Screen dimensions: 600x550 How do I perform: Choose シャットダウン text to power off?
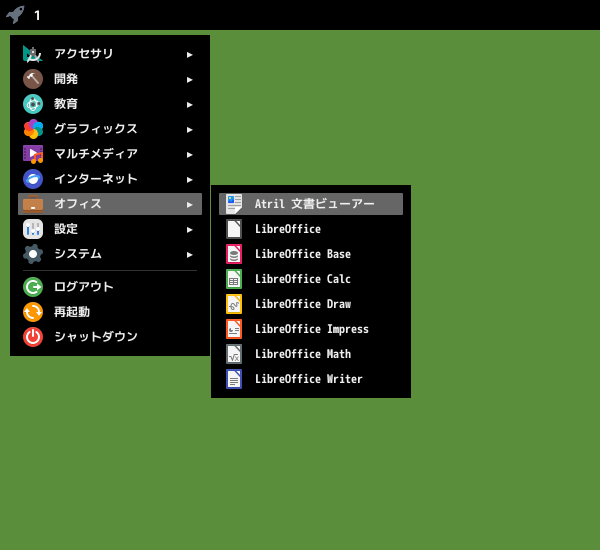point(96,336)
